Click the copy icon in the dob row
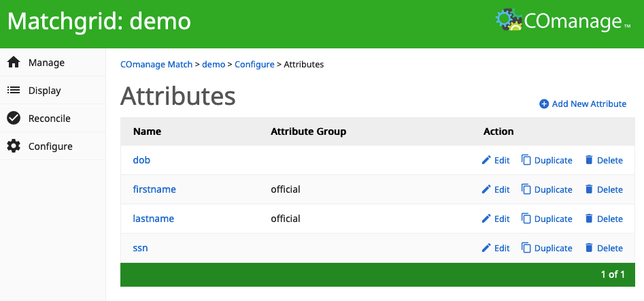Screen dimensions: 644x301 click(x=526, y=160)
